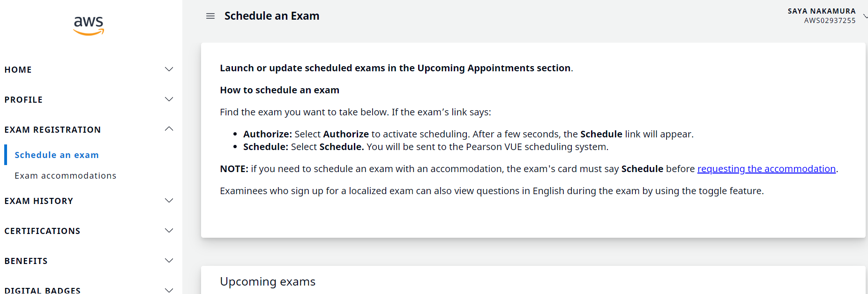Click the AWS logo
This screenshot has height=294, width=868.
coord(89,25)
